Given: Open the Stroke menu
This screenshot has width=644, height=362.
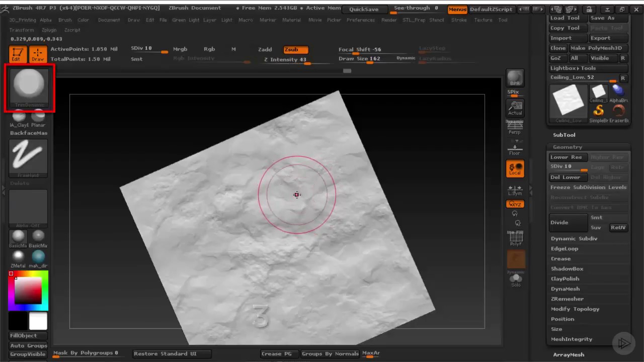Looking at the screenshot, I should point(459,20).
